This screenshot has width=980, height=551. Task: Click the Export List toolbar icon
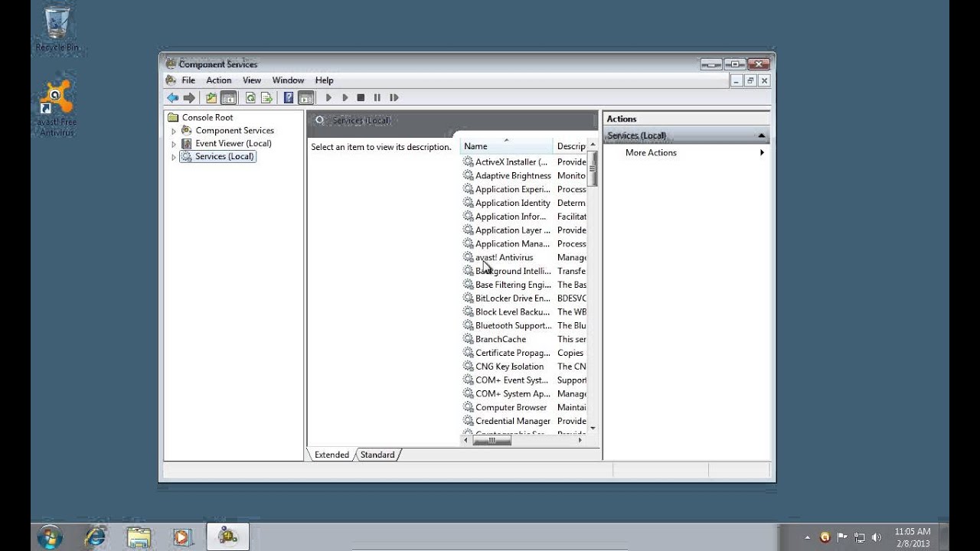pyautogui.click(x=266, y=98)
